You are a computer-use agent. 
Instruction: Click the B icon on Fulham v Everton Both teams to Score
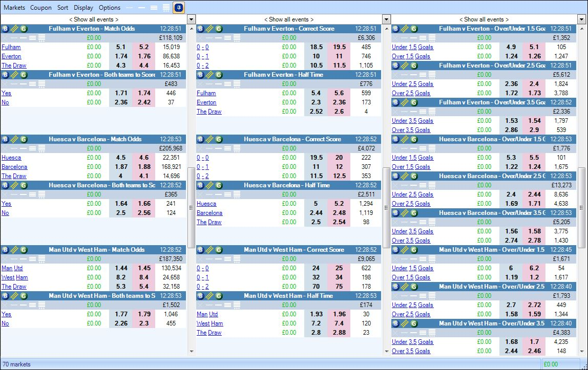(x=5, y=75)
